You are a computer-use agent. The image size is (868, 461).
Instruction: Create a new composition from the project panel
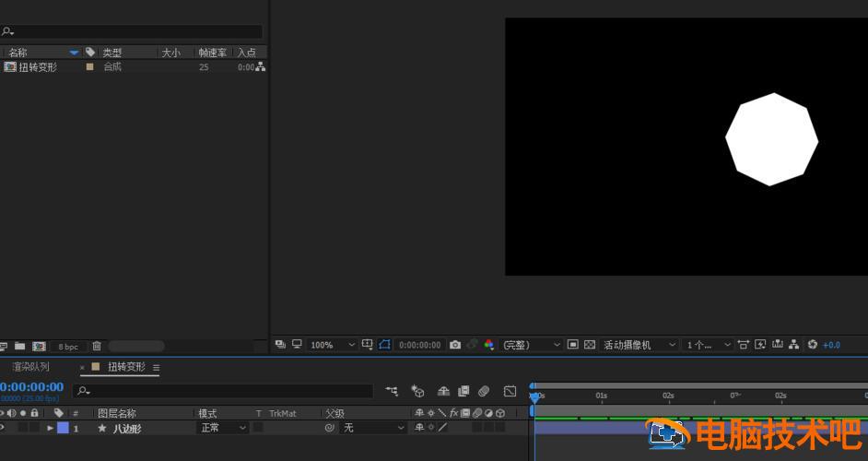[39, 347]
